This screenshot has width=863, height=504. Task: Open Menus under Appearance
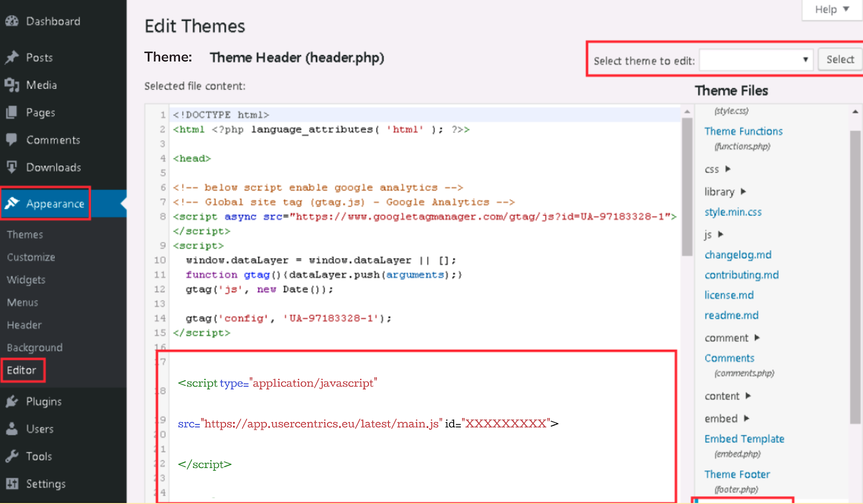(x=23, y=302)
